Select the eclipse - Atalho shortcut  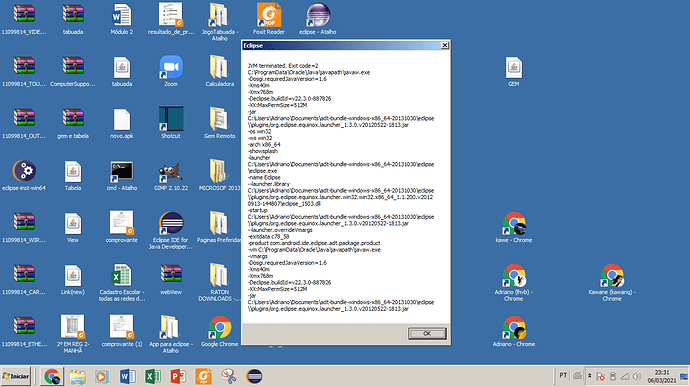click(318, 19)
